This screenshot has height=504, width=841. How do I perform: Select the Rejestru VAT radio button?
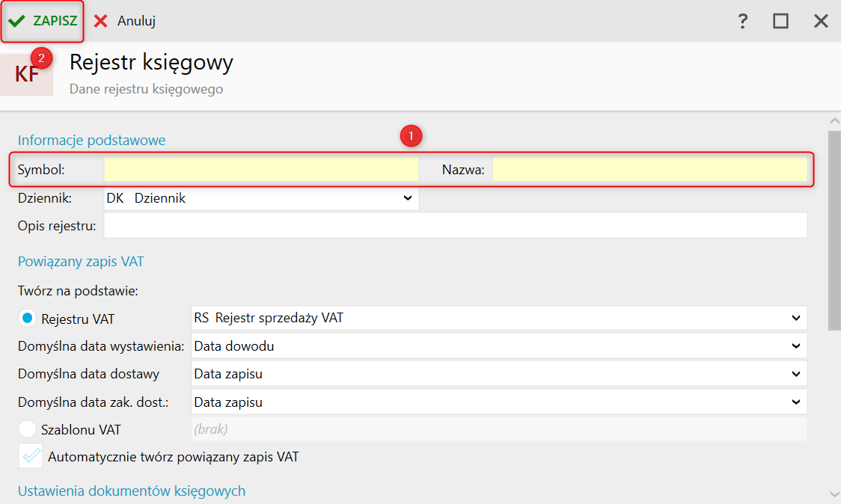coord(28,318)
